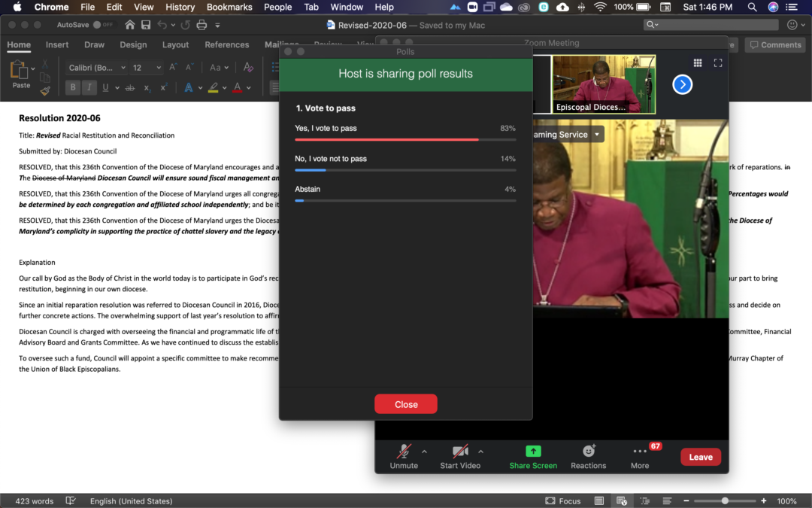
Task: Switch Zoom to gallery view grid icon
Action: pyautogui.click(x=698, y=63)
